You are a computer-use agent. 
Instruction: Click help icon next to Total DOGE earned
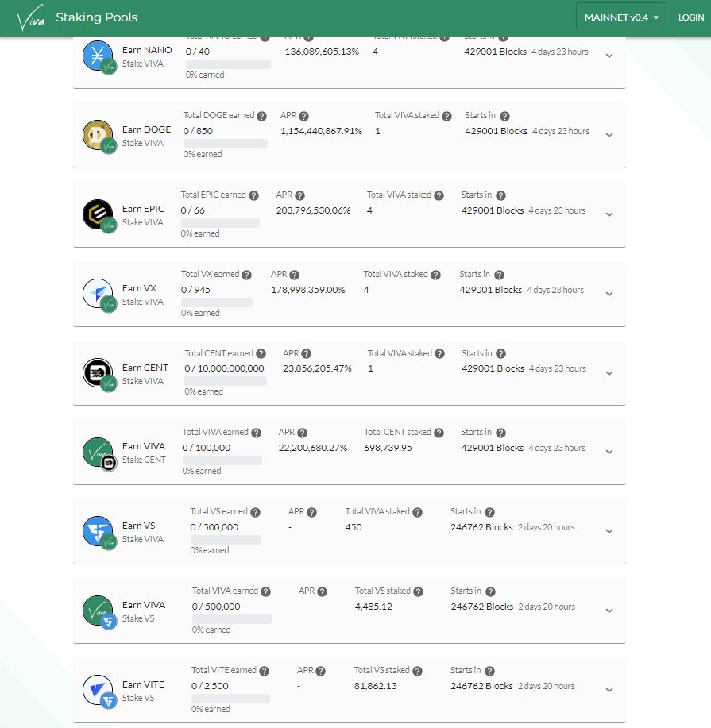[x=261, y=116]
